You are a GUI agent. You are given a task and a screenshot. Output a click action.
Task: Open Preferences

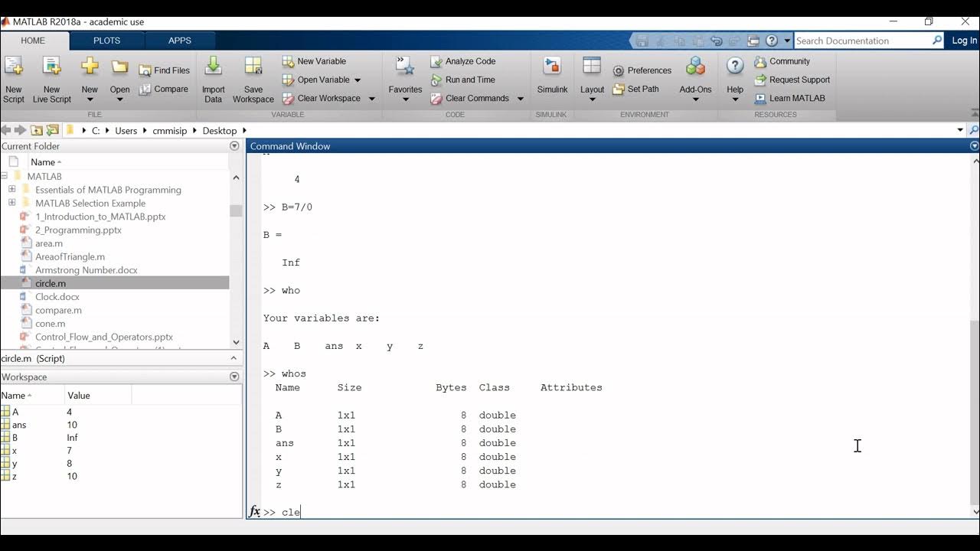pos(642,70)
